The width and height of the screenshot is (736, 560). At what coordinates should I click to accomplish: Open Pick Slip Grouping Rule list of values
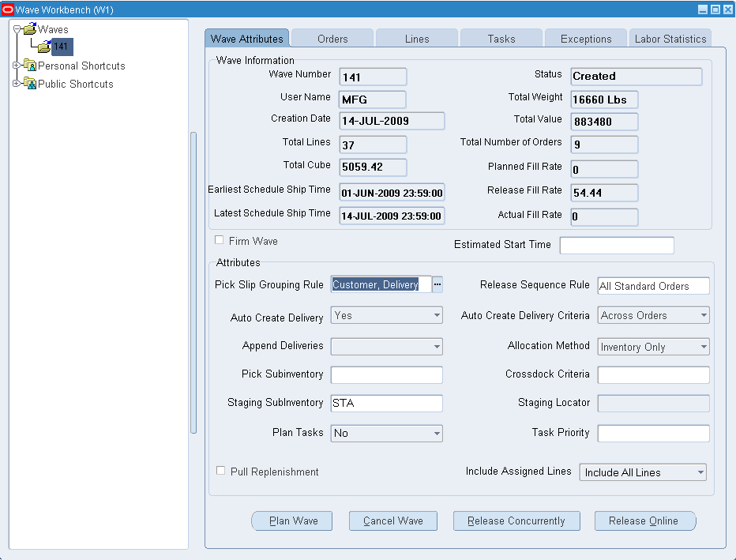click(x=437, y=284)
